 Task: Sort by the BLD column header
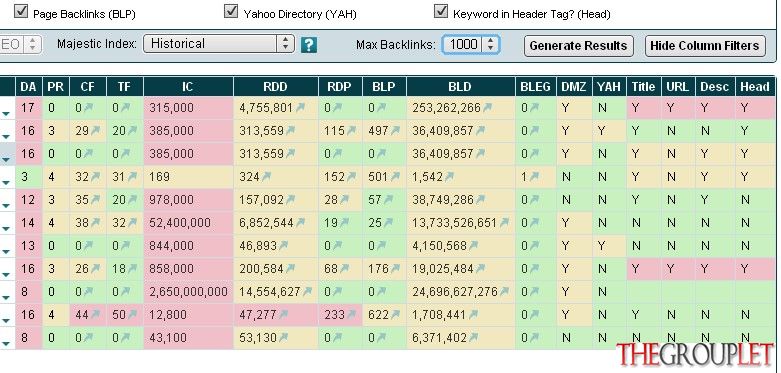coord(460,87)
